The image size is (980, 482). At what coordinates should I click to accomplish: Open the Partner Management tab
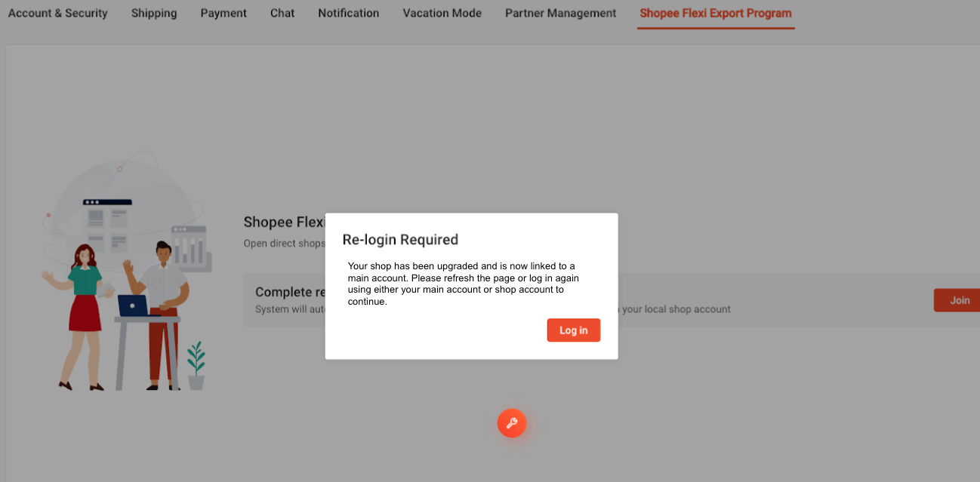point(560,14)
